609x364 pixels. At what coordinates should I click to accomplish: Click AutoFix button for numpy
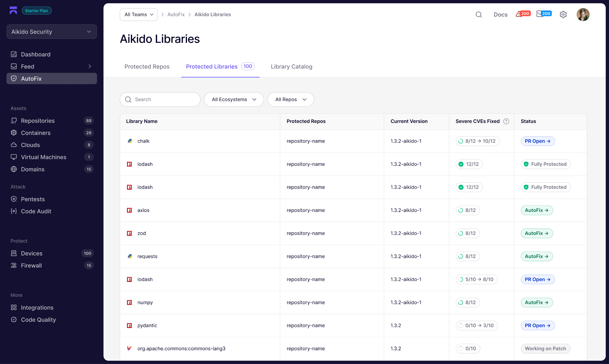pyautogui.click(x=537, y=302)
